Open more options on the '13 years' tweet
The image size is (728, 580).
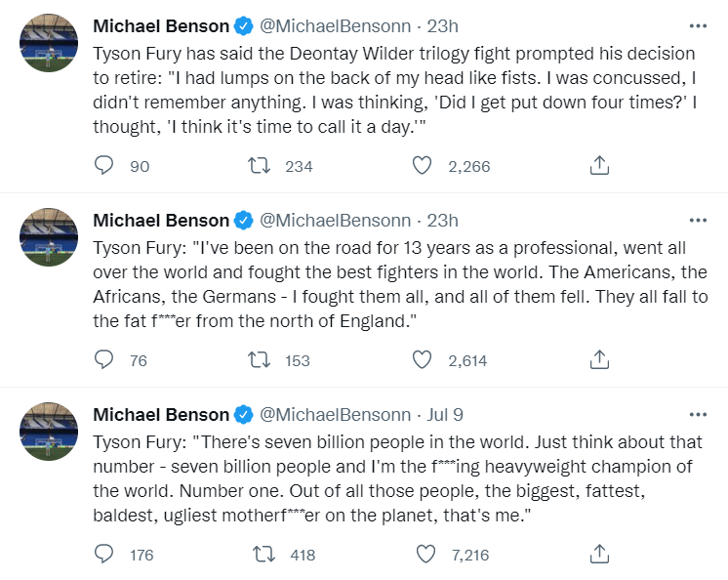pos(698,220)
